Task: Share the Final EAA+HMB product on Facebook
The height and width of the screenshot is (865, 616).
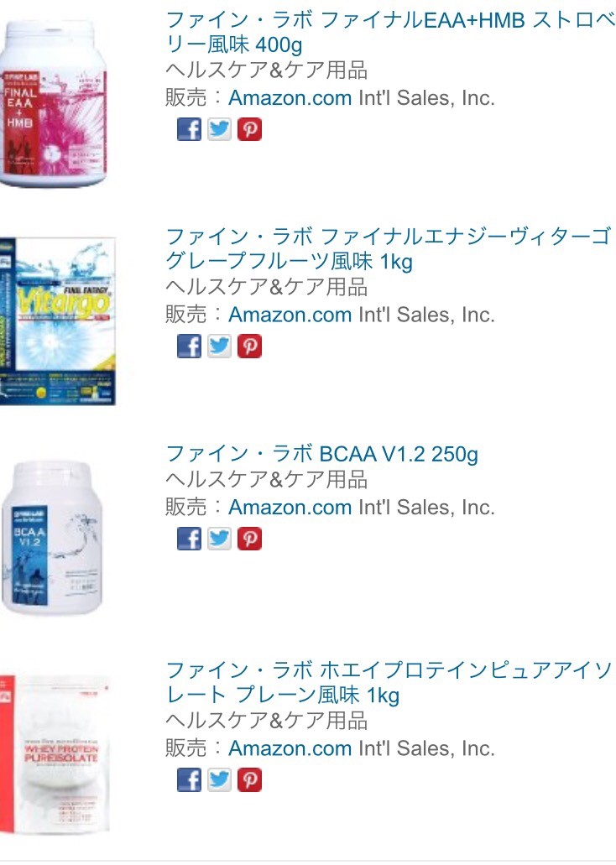Action: [189, 129]
